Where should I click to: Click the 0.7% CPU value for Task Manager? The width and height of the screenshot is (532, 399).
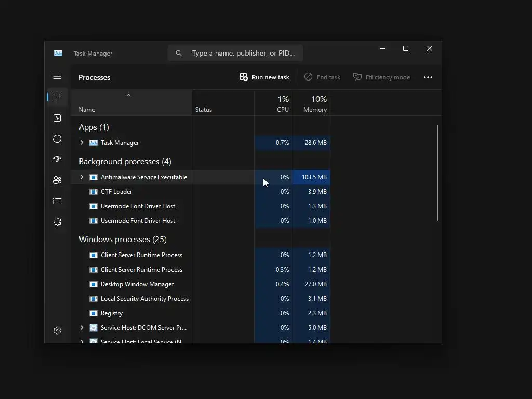coord(282,143)
